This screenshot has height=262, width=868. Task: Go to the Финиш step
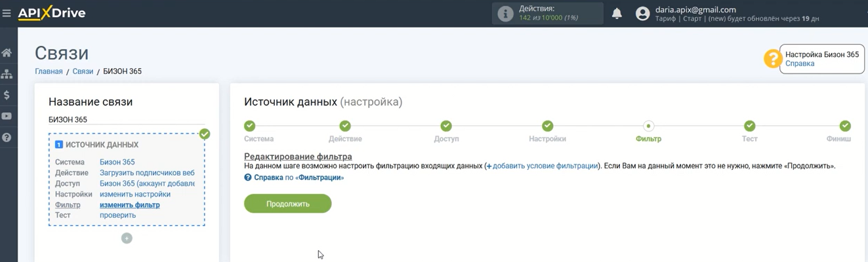(x=845, y=126)
